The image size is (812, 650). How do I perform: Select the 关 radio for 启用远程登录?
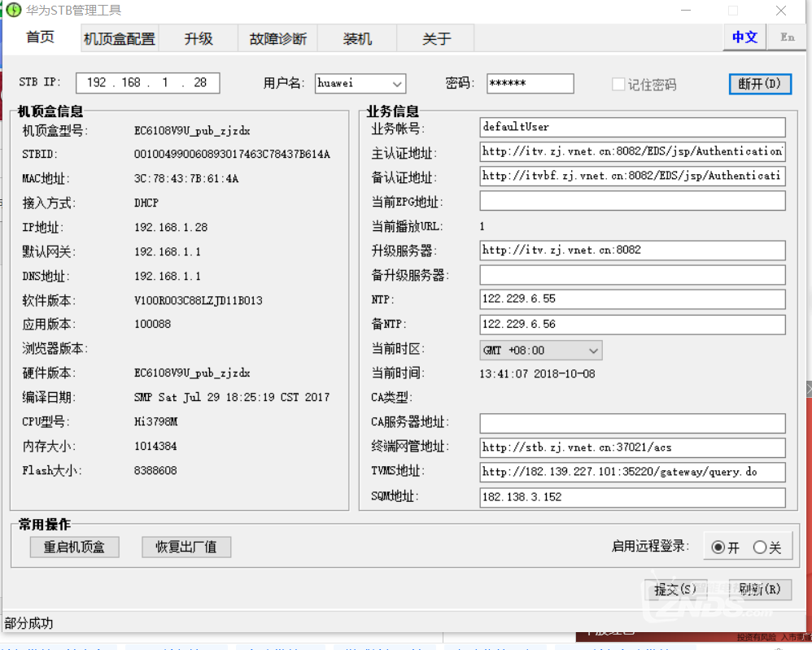click(760, 547)
